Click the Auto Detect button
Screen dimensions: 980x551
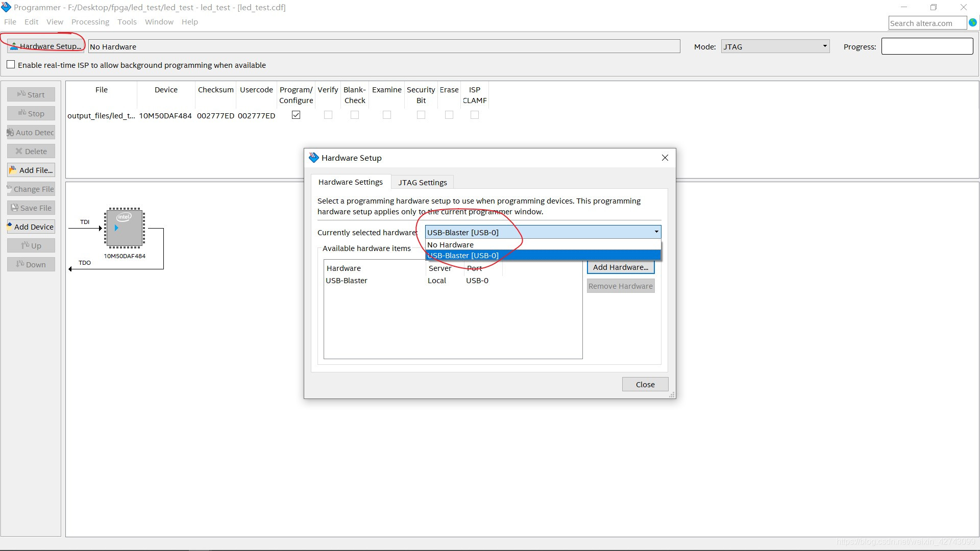(31, 132)
